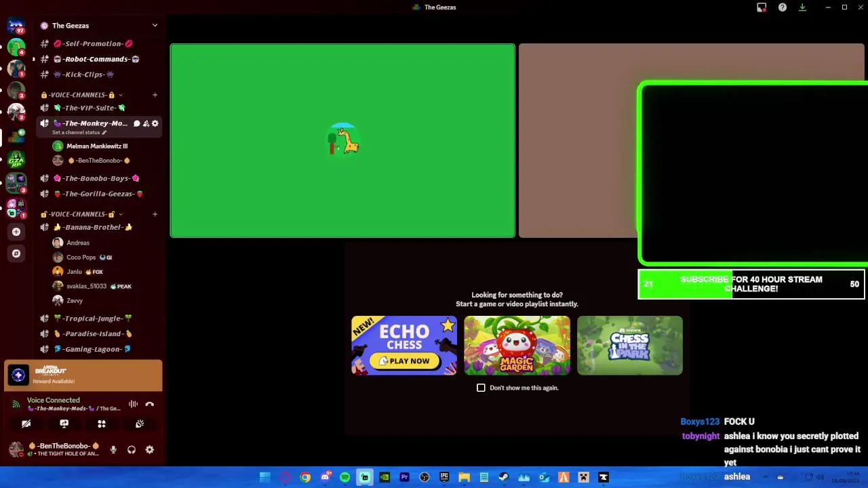
Task: Collapse the first VOICE-CHANNELS category
Action: click(82, 95)
